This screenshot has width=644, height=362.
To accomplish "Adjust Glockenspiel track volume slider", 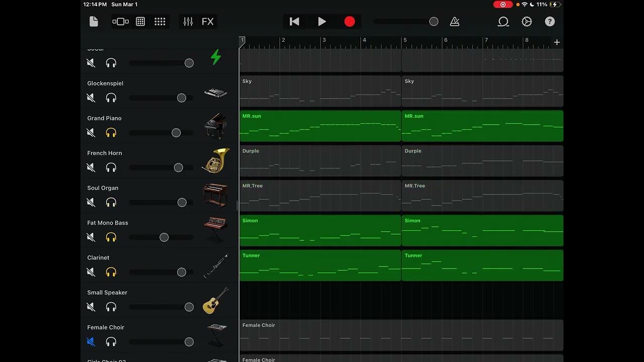I will tap(161, 98).
